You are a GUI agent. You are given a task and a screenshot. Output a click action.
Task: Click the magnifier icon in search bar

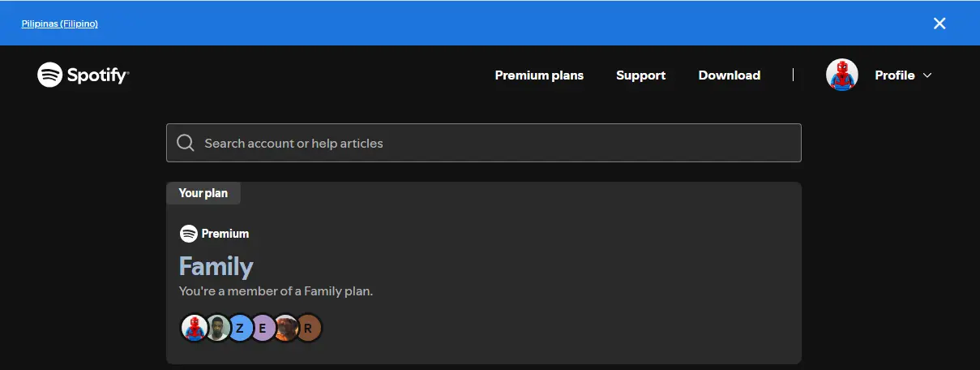click(x=186, y=143)
